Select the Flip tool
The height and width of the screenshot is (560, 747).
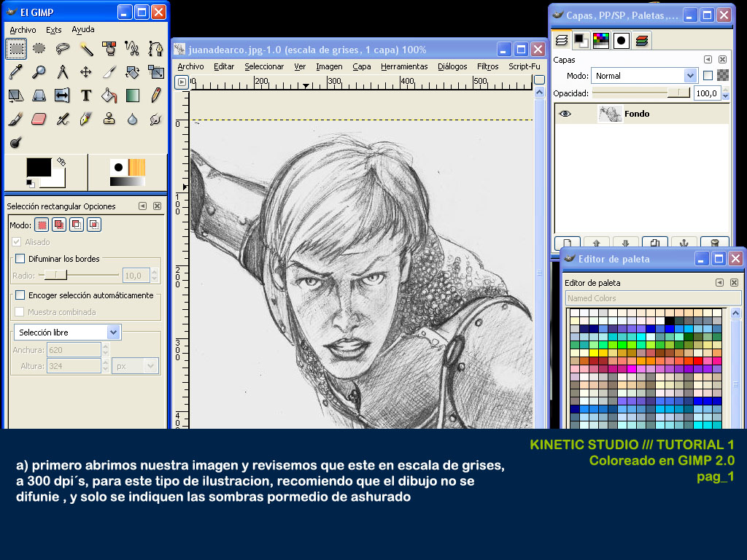point(63,96)
